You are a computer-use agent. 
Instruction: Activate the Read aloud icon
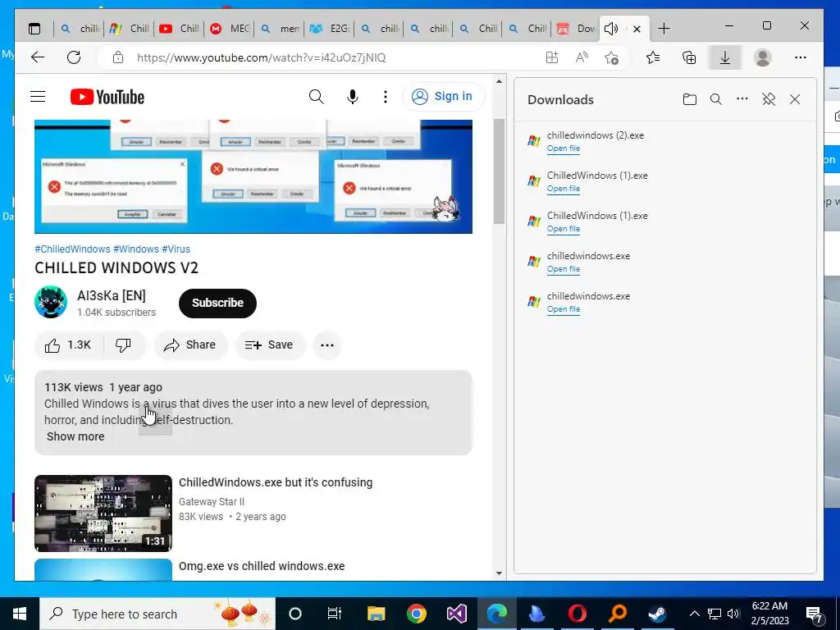coord(582,57)
